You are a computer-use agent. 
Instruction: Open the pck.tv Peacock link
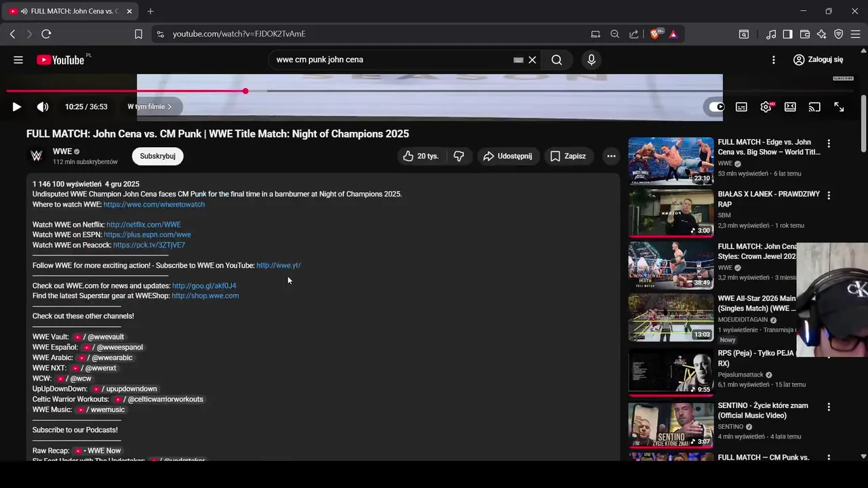click(149, 245)
